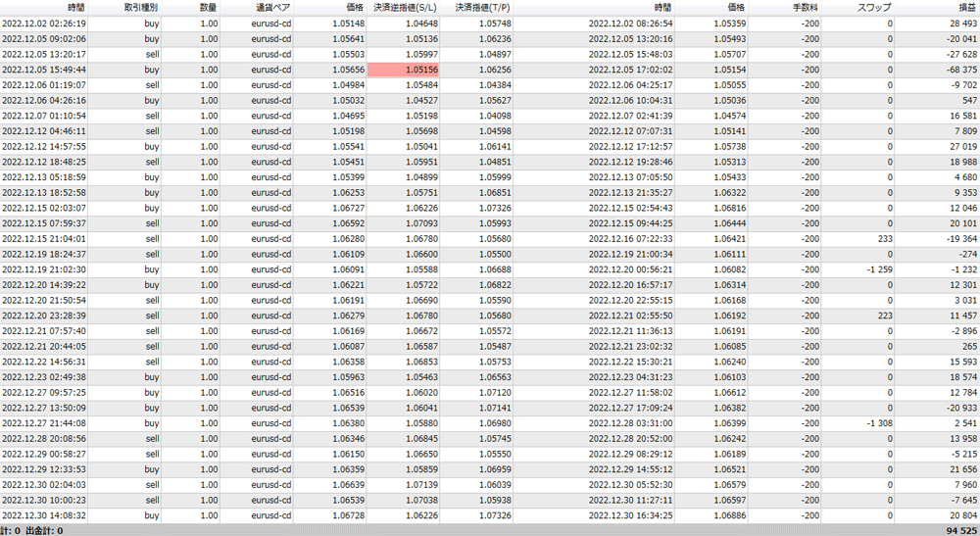This screenshot has height=536, width=980.
Task: Click open time 2022.12.27 21:44:08
Action: (44, 423)
